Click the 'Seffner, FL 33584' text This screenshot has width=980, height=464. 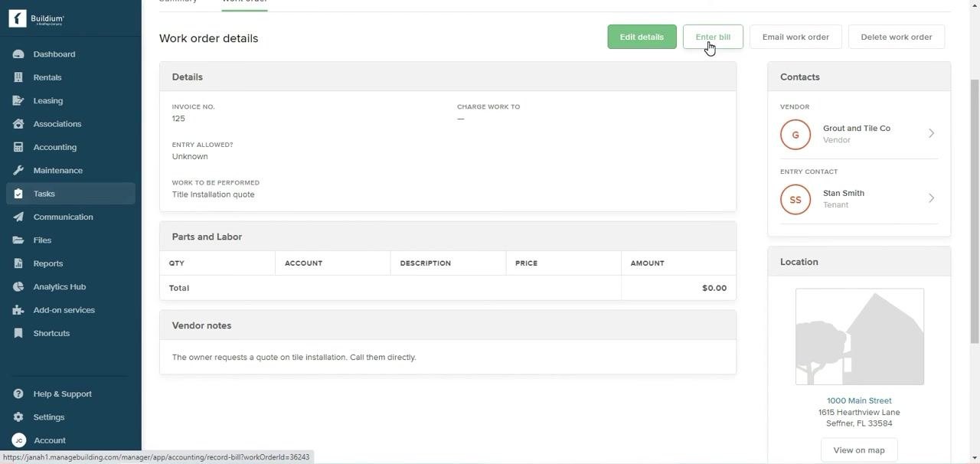(859, 423)
